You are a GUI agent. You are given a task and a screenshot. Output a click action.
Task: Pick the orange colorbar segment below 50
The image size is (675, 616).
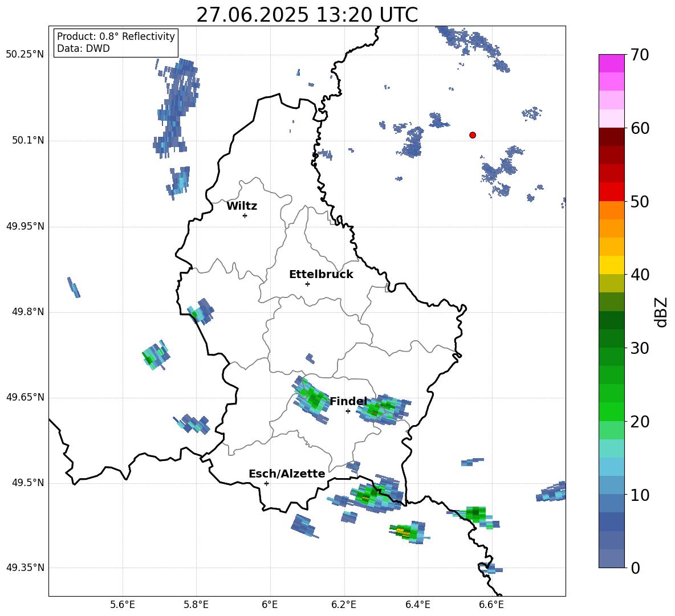point(611,210)
